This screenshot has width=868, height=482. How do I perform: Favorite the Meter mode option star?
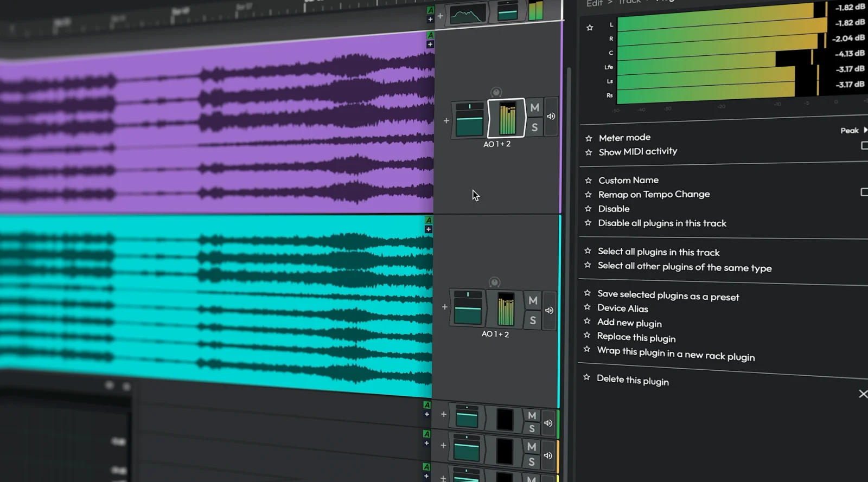589,138
